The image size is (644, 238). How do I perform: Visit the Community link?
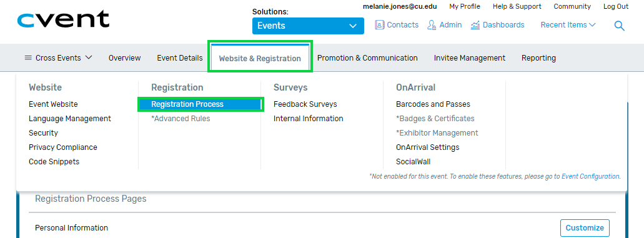(x=572, y=7)
